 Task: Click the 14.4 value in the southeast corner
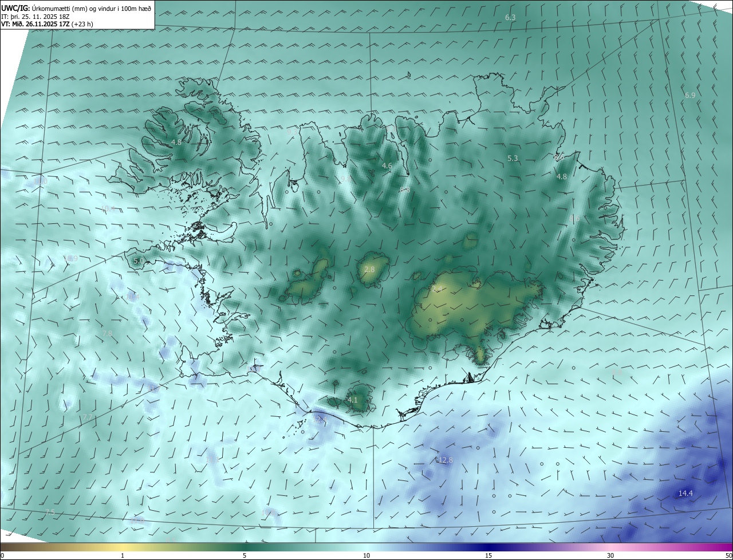(x=685, y=493)
